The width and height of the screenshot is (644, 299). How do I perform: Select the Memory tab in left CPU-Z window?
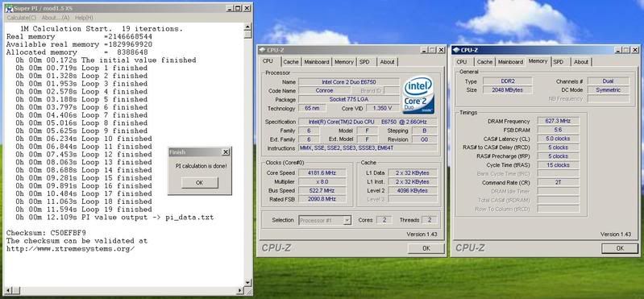point(344,62)
